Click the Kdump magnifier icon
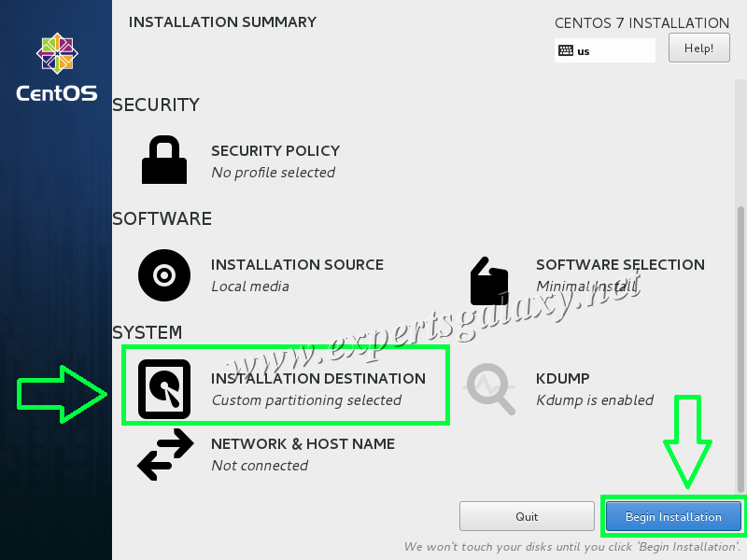Viewport: 747px width, 560px height. pos(491,389)
